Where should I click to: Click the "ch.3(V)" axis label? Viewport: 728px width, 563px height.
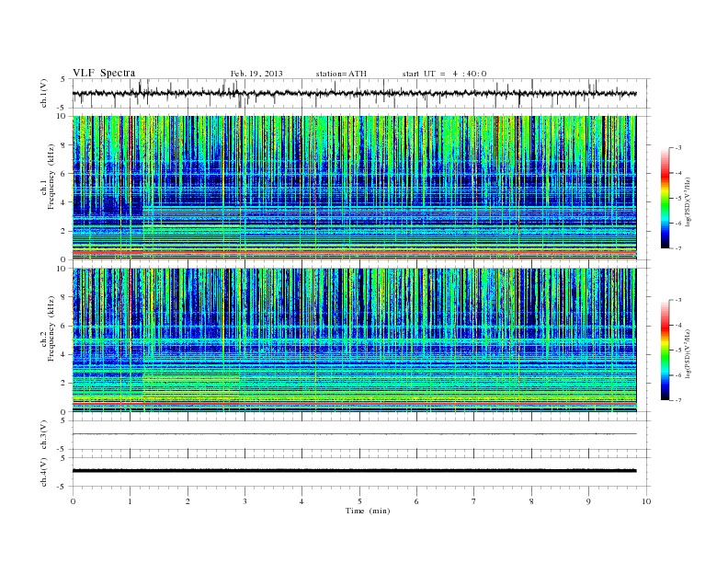click(x=43, y=434)
